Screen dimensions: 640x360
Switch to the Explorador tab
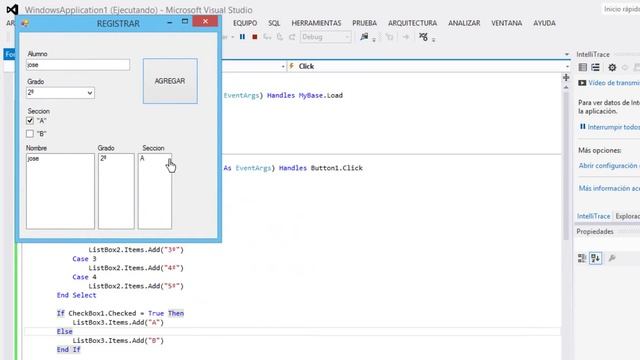coord(627,216)
